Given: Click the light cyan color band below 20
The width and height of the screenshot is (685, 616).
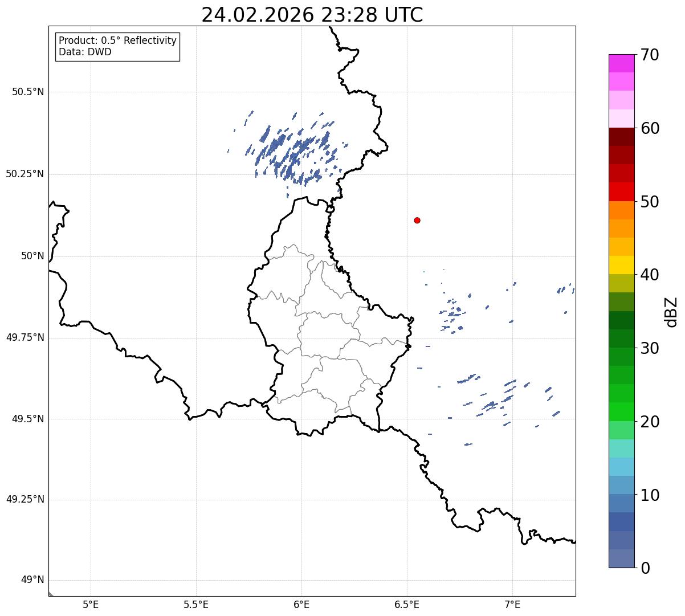Looking at the screenshot, I should (622, 448).
